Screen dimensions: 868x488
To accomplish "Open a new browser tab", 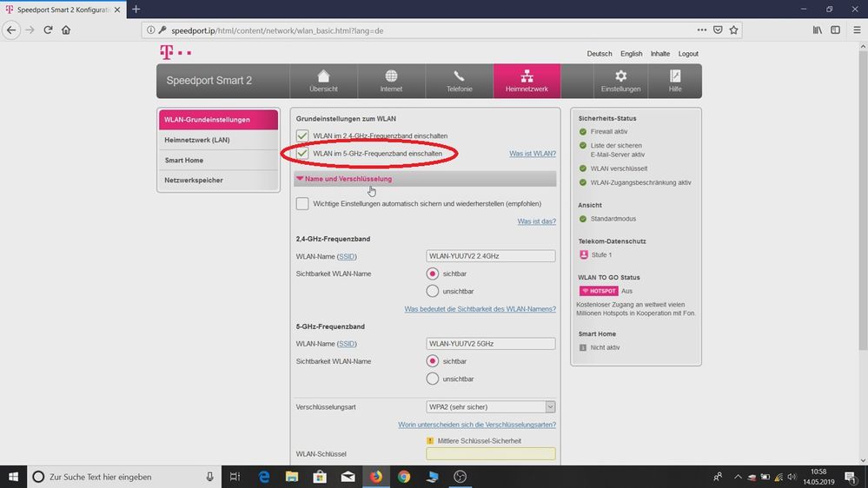I will 136,10.
